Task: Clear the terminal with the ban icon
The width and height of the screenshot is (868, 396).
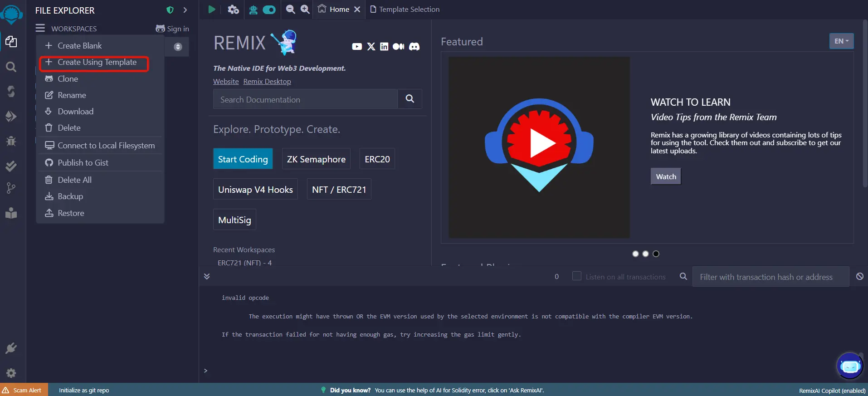Action: (x=860, y=276)
